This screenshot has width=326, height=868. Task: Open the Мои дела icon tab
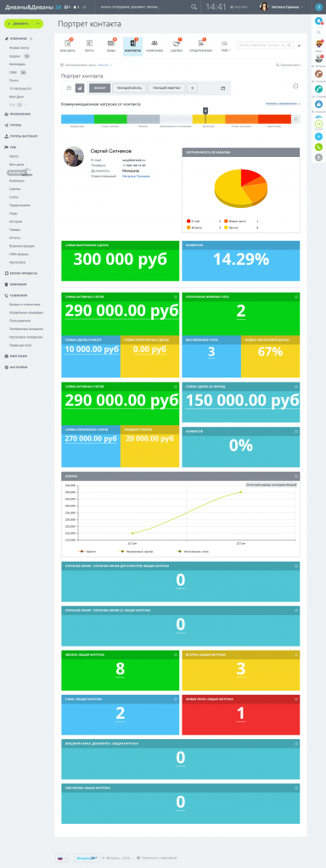point(67,45)
